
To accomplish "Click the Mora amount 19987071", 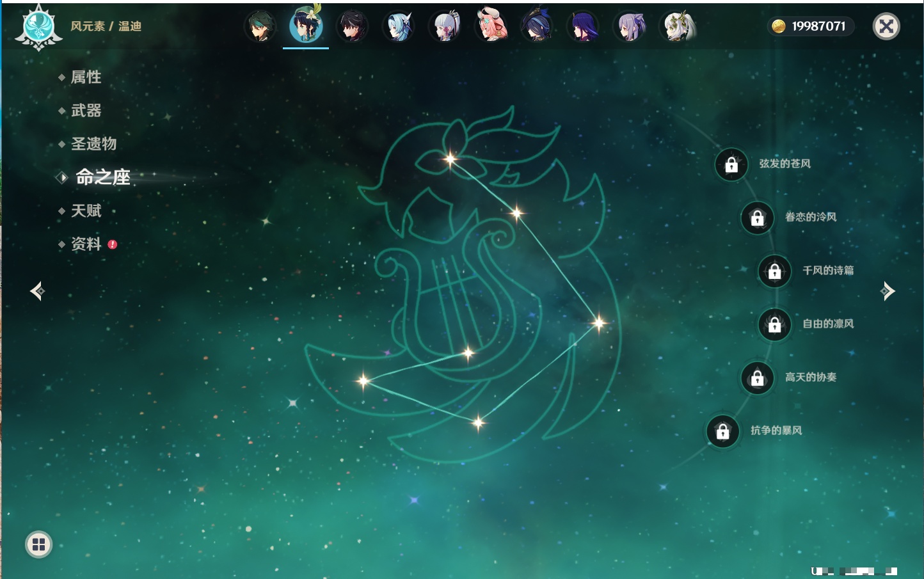I will coord(818,26).
